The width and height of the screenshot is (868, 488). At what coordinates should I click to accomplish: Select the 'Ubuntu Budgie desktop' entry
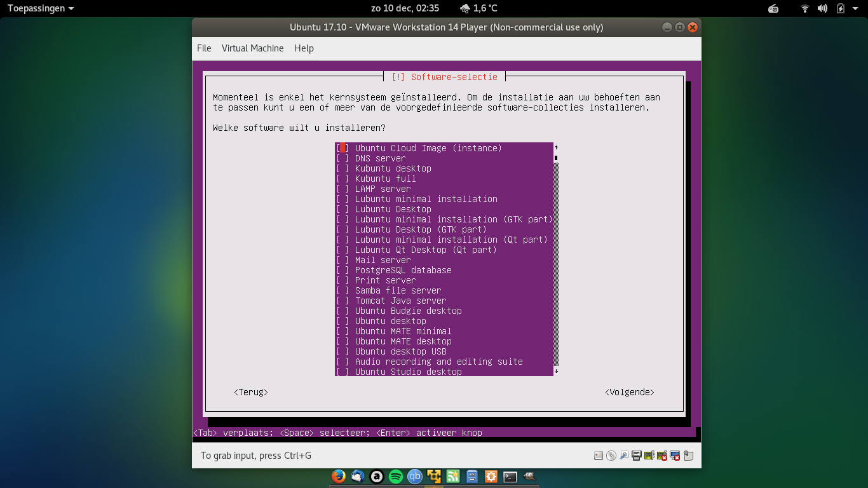pos(409,311)
